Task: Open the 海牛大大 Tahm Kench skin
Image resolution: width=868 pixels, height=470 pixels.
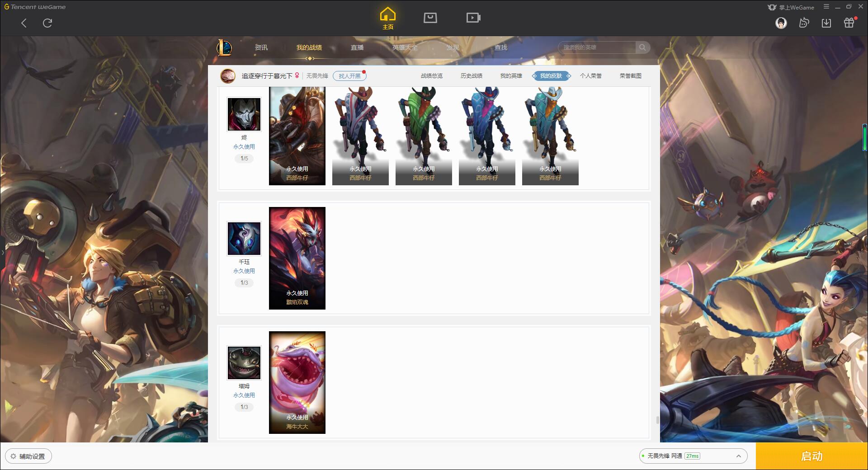Action: click(x=297, y=382)
